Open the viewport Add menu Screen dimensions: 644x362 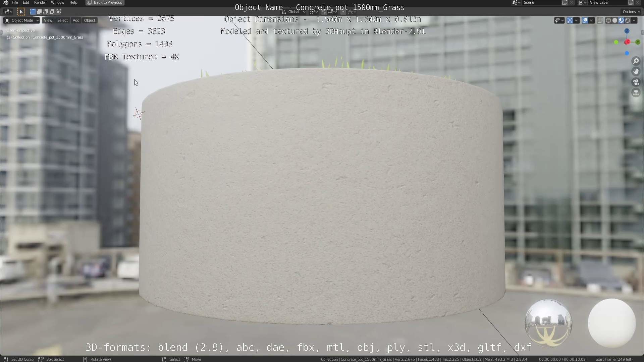(76, 20)
